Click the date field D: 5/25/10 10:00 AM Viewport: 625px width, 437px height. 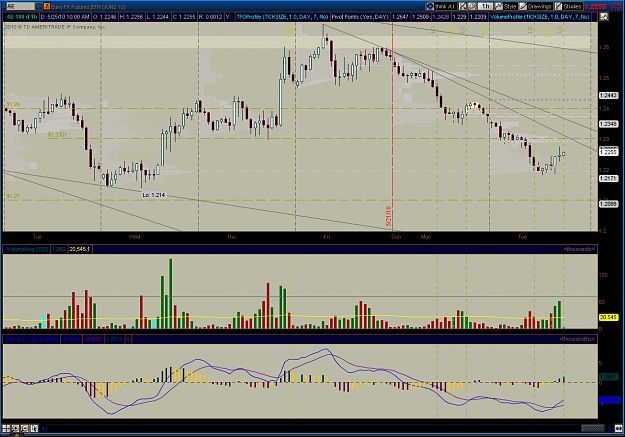65,17
